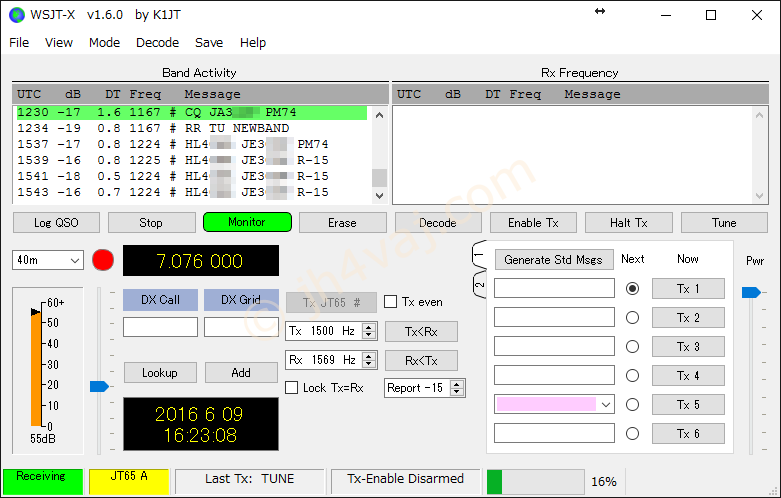781x498 pixels.
Task: Decrease Rx 1569 Hz frequency spinner
Action: click(x=369, y=364)
